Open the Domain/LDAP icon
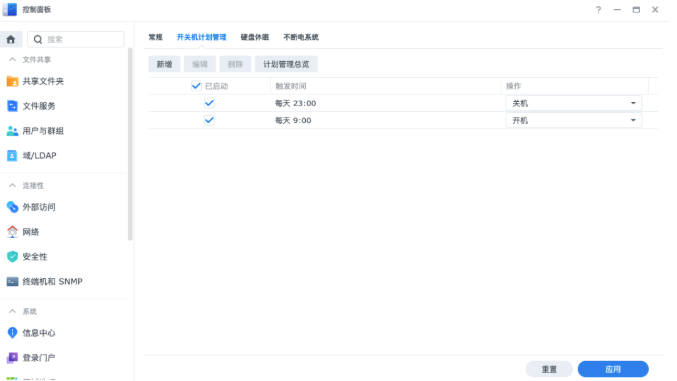This screenshot has height=381, width=677. (x=12, y=156)
